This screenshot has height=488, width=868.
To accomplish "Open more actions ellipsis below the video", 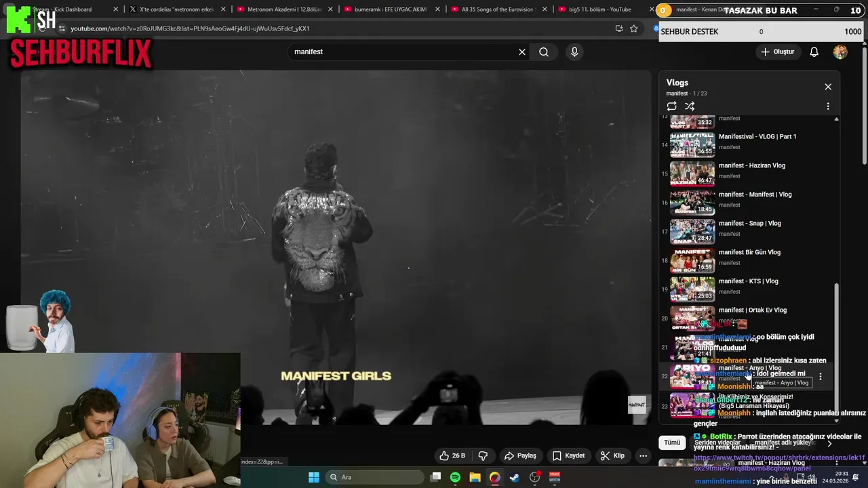I will (x=643, y=455).
